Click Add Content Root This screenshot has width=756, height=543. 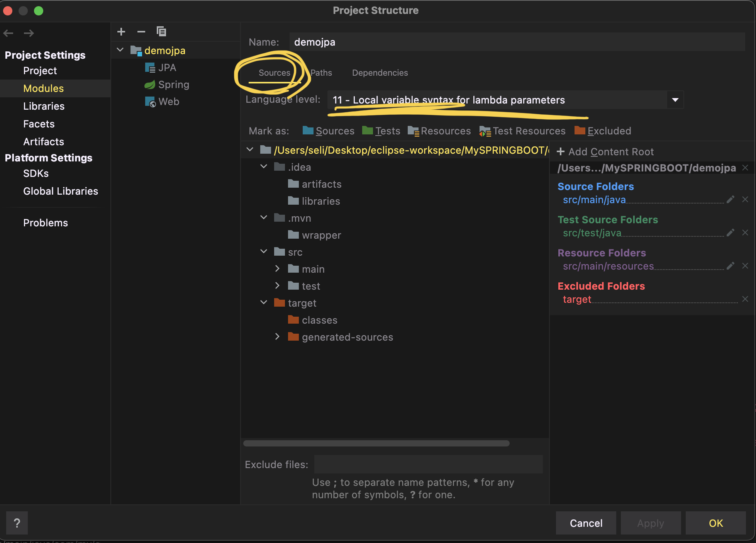[605, 152]
